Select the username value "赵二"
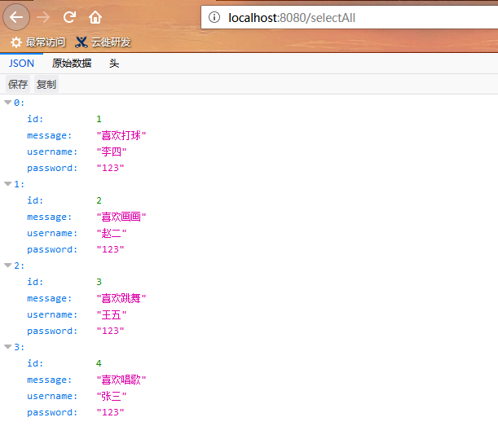 click(x=112, y=233)
